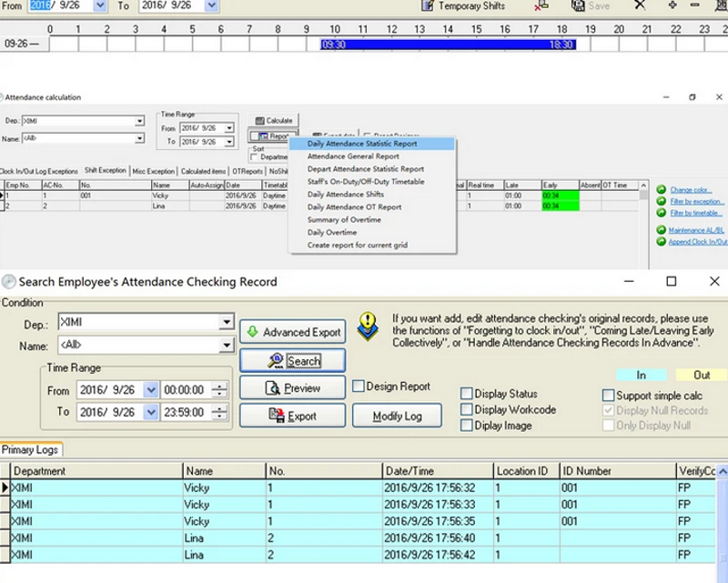The width and height of the screenshot is (728, 583).
Task: Open Attendance calculation From date dropdown
Action: (229, 128)
